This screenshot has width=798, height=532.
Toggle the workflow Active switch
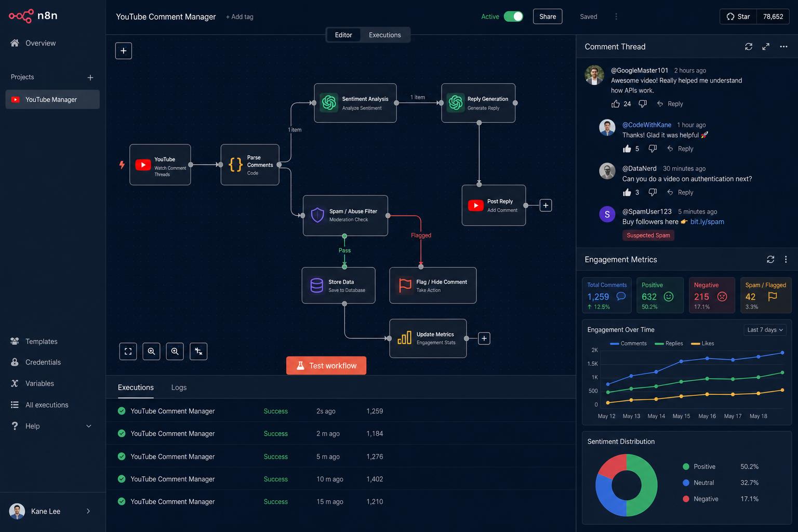pyautogui.click(x=513, y=17)
